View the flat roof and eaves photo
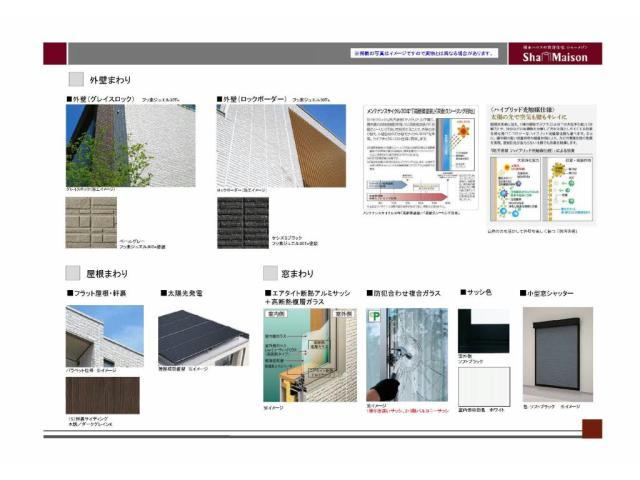640x480 pixels. click(x=104, y=336)
